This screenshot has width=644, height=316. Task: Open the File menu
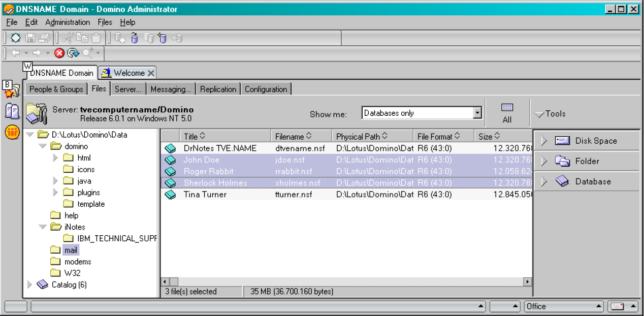pyautogui.click(x=12, y=22)
